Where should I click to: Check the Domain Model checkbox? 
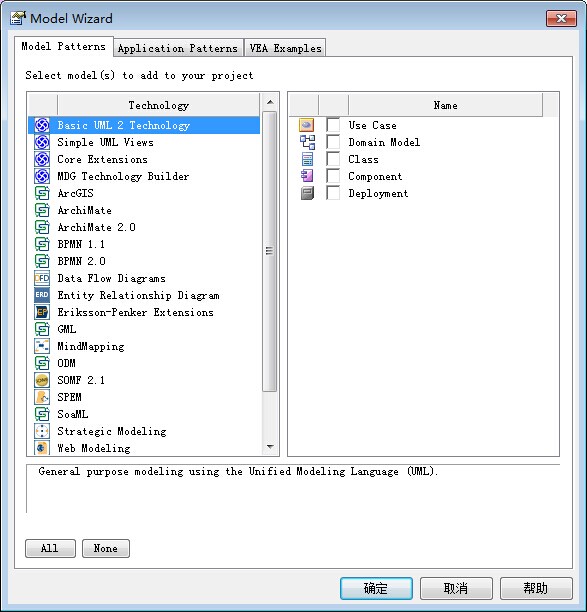click(x=333, y=142)
